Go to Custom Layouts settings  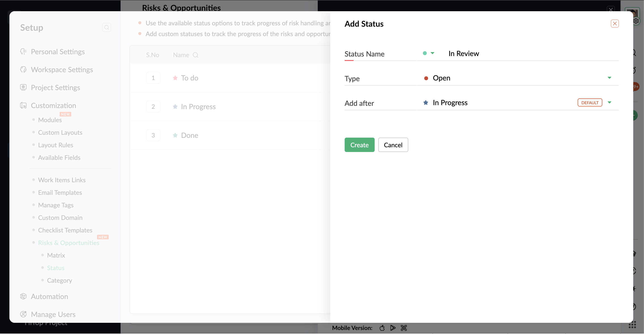tap(60, 132)
